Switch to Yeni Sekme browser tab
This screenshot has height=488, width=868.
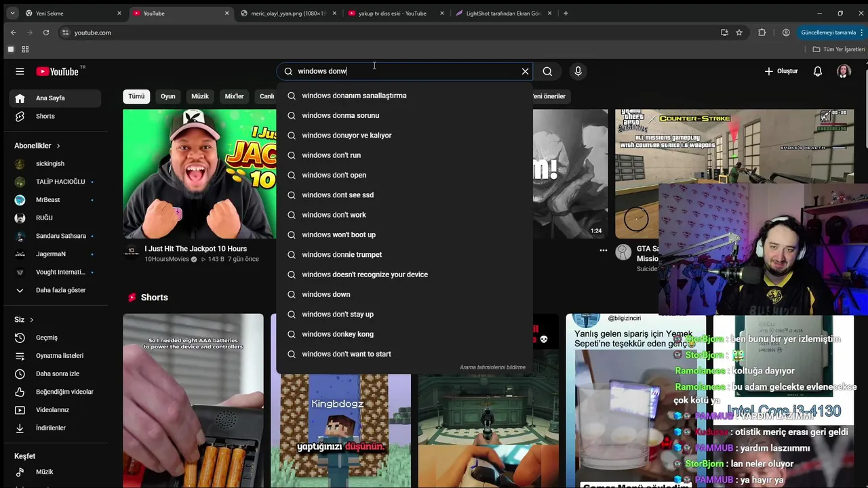(73, 13)
